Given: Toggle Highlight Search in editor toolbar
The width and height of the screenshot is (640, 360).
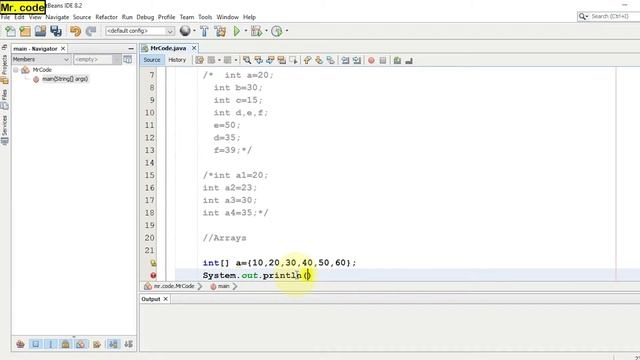Looking at the screenshot, I should [x=282, y=60].
